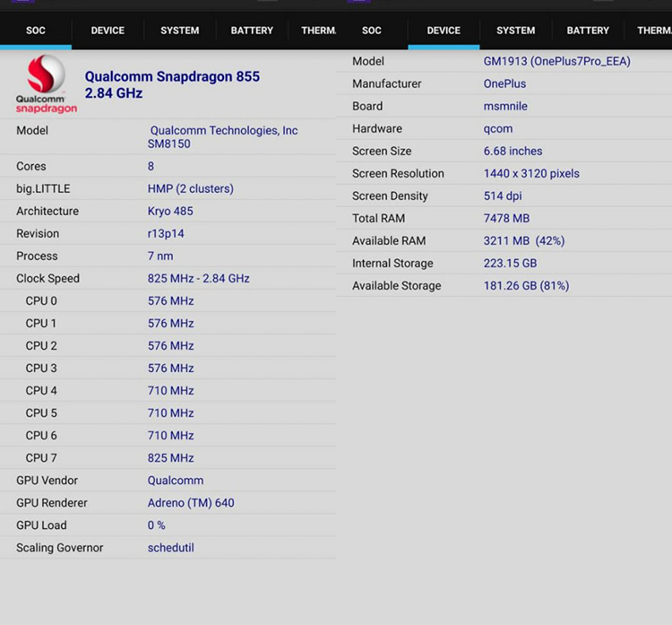Select the SOC tab in right screenshot
This screenshot has height=625, width=672.
click(x=372, y=30)
